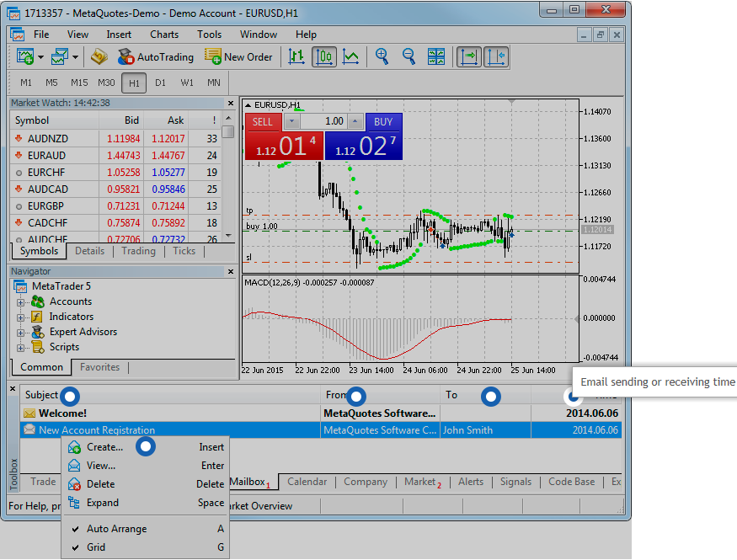Toggle the auto scroll chart icon
Screen dimensions: 737x560
tap(469, 57)
